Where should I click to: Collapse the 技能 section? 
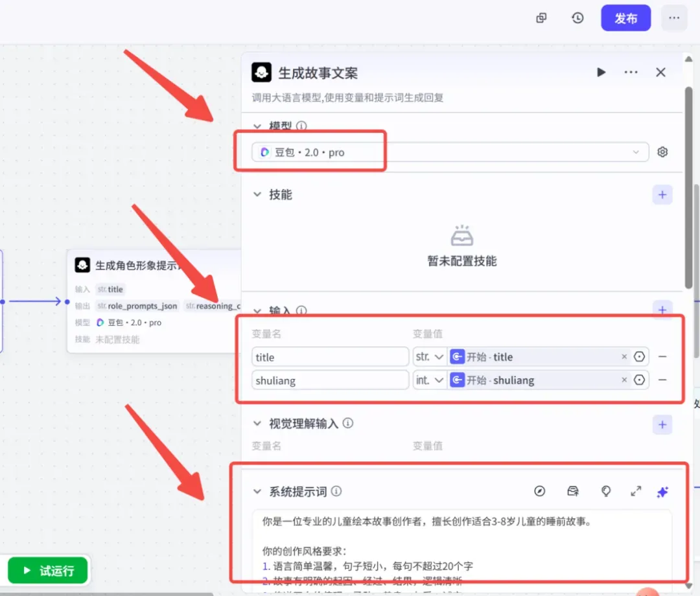click(257, 194)
